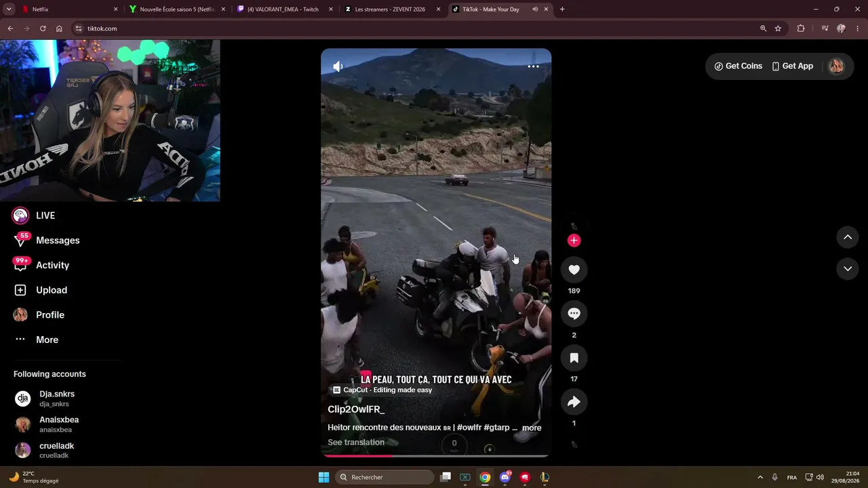The width and height of the screenshot is (868, 488).
Task: Mute the TikTok tab audio icon
Action: (x=534, y=9)
